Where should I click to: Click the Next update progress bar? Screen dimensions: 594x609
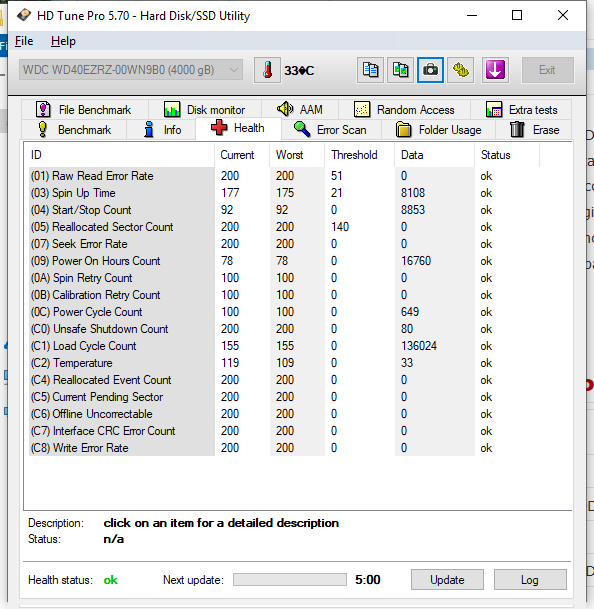click(x=290, y=579)
